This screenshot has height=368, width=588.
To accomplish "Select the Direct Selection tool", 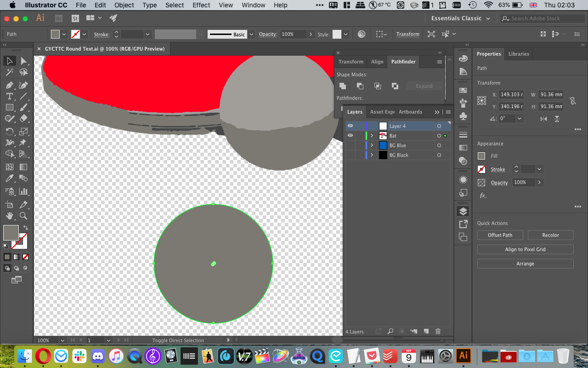I will tap(23, 60).
